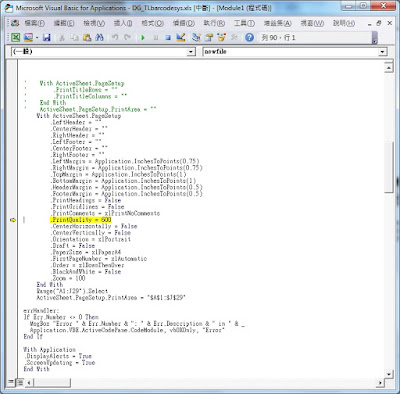400x394 pixels.
Task: Click the Redo arrow icon
Action: [127, 37]
